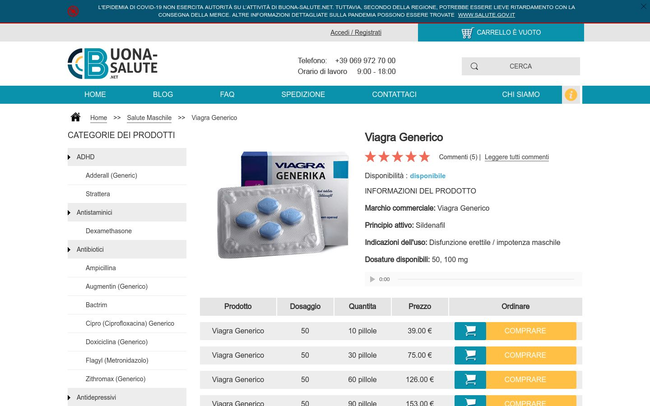Select Adderall (Generic) in sidebar

click(x=111, y=175)
